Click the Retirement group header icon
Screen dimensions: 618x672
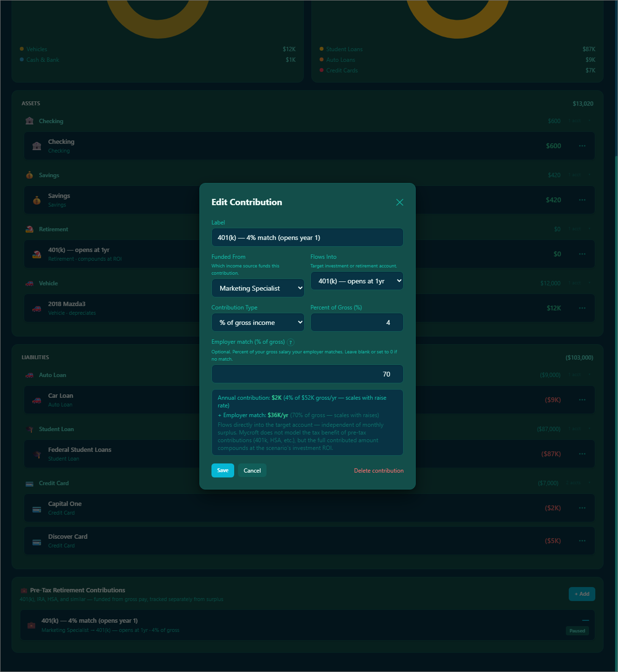[29, 229]
